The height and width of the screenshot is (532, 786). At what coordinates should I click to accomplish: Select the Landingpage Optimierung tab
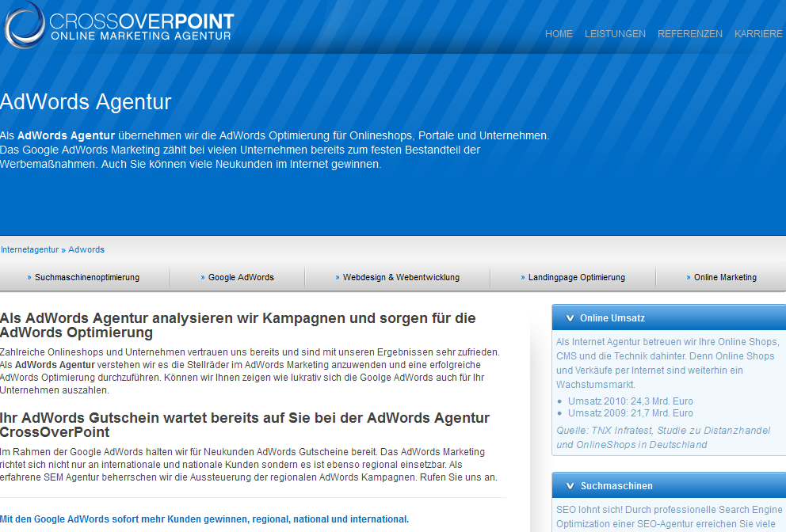coord(576,277)
